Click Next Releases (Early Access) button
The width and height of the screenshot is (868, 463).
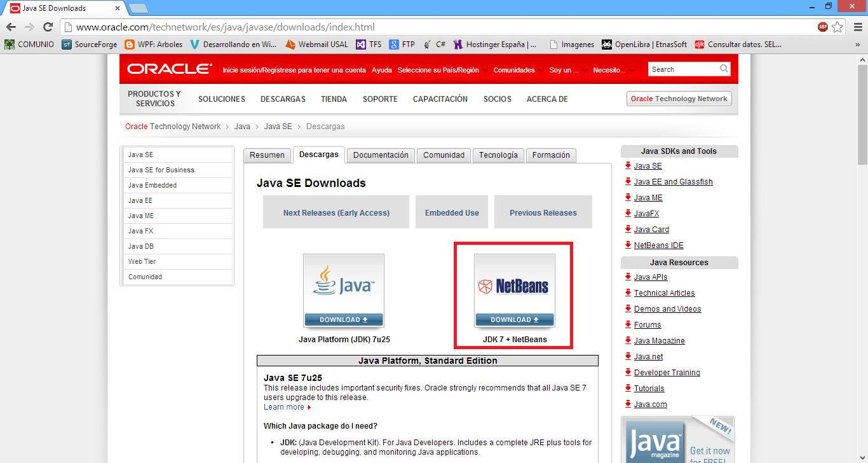click(x=336, y=212)
